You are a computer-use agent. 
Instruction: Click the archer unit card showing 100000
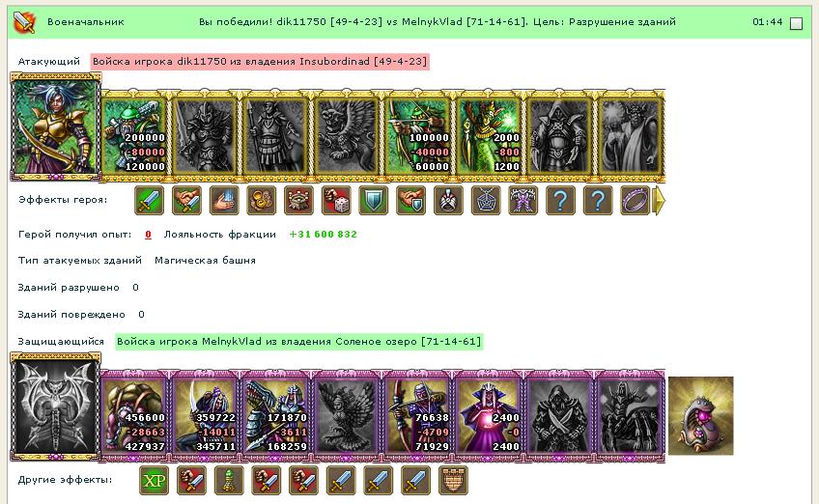click(x=418, y=137)
